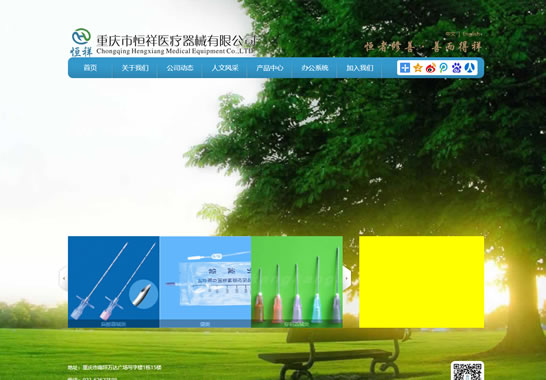Open the 首页 home menu item

click(90, 68)
